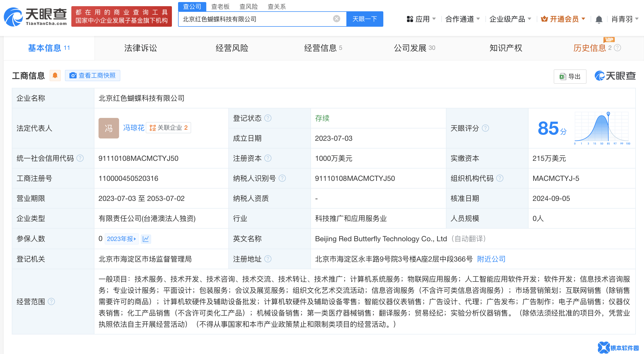Select the 查老板 search tab
The image size is (644, 354).
pyautogui.click(x=220, y=6)
